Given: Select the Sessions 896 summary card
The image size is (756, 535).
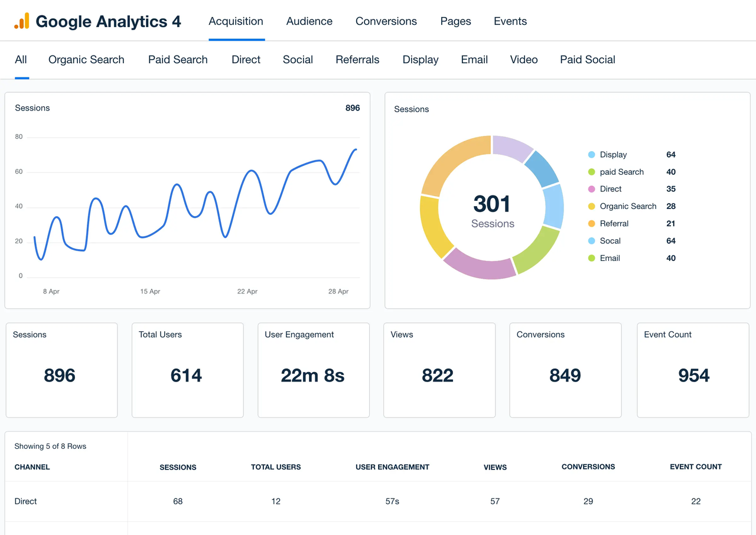Looking at the screenshot, I should pyautogui.click(x=61, y=370).
